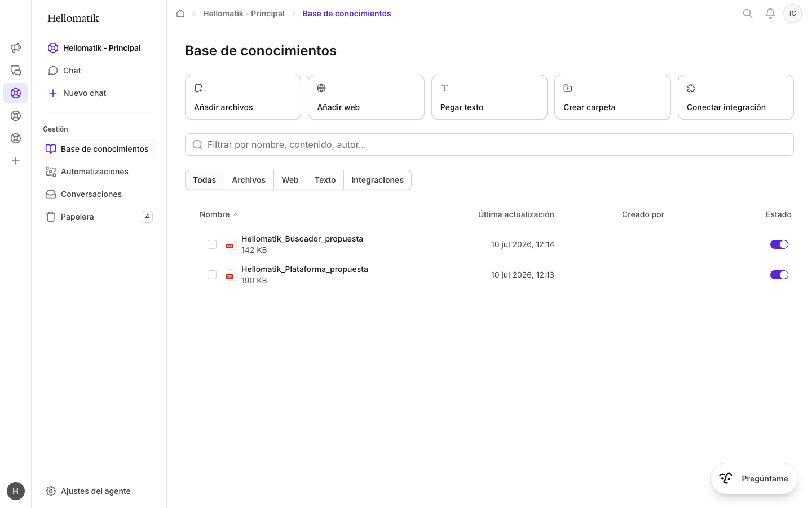The width and height of the screenshot is (812, 508).
Task: Click Crear carpeta card
Action: (612, 97)
